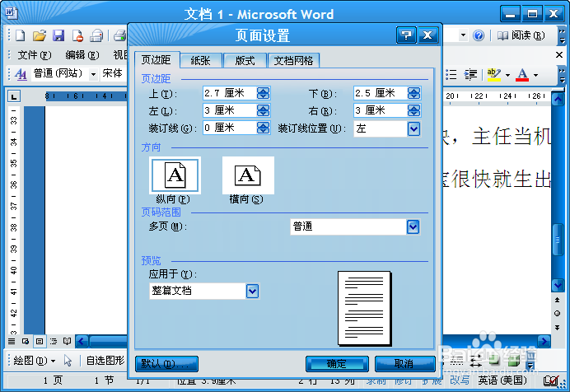
Task: Open the Word Help question mark icon
Action: 479,35
